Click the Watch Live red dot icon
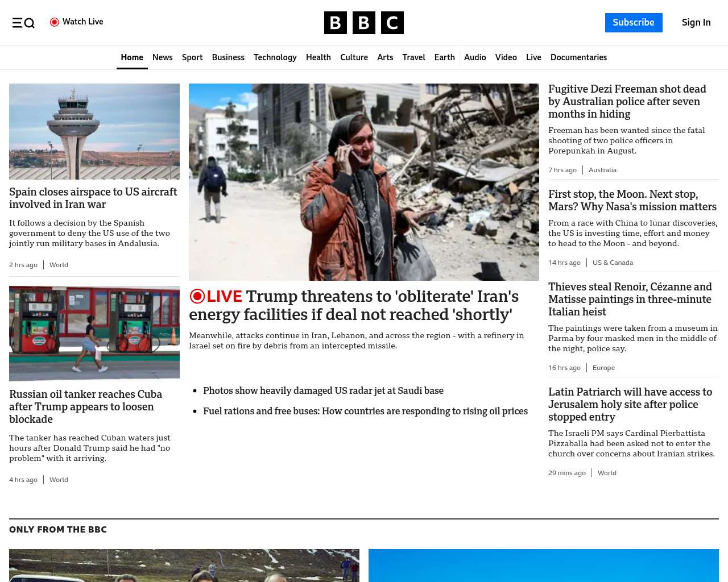The image size is (728, 582). click(x=55, y=22)
